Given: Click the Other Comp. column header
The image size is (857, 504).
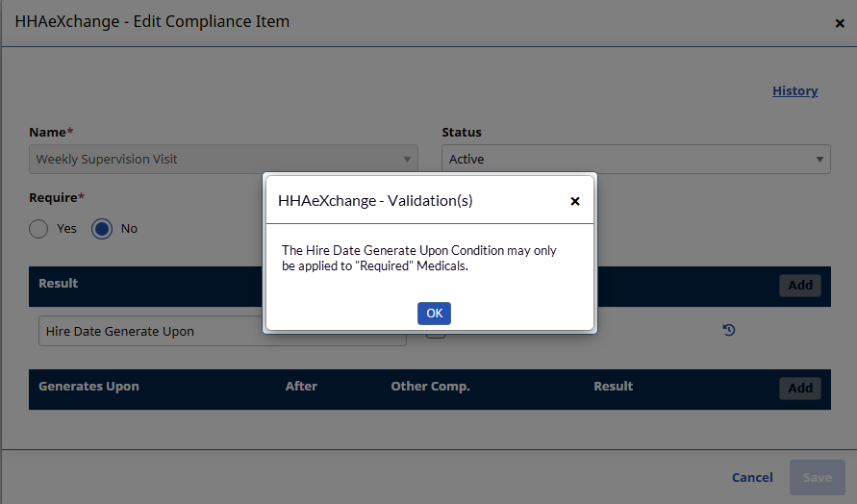Looking at the screenshot, I should (430, 387).
